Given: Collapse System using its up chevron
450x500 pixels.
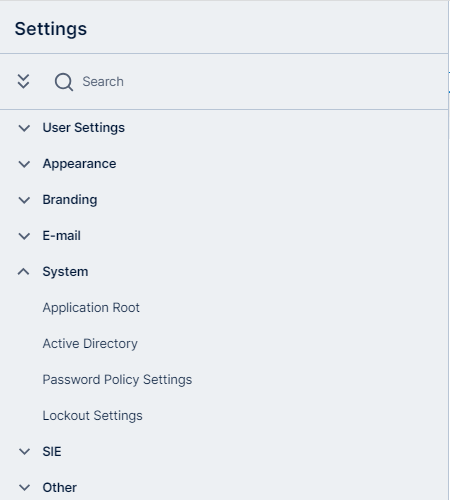Looking at the screenshot, I should [x=24, y=272].
